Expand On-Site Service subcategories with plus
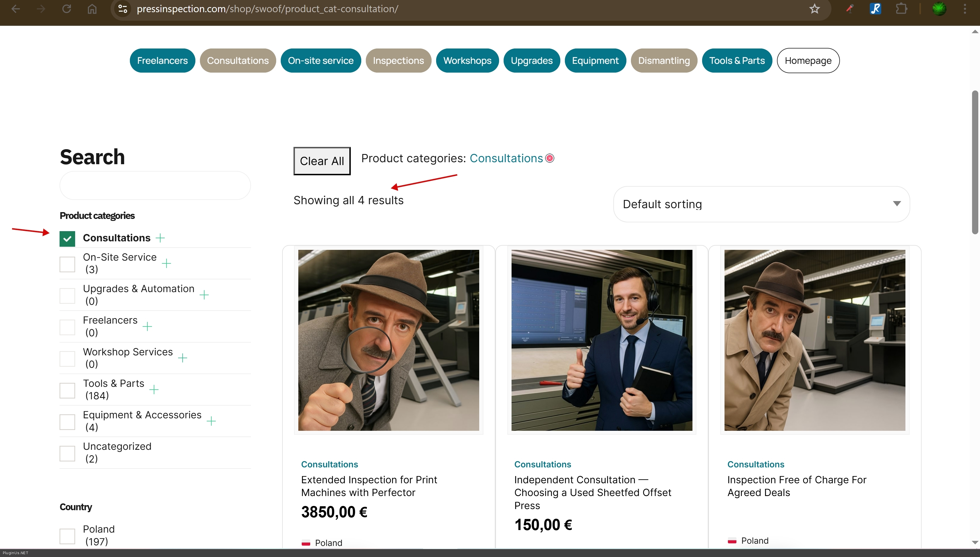 pos(166,263)
